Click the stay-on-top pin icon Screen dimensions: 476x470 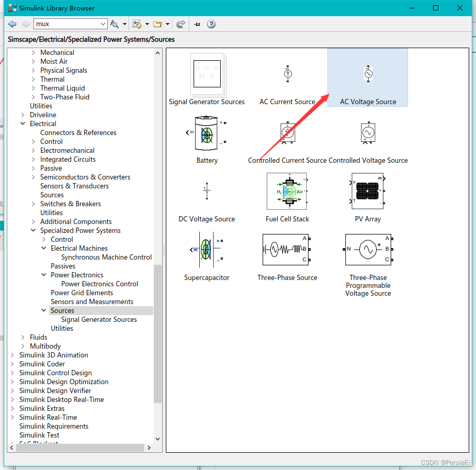197,24
